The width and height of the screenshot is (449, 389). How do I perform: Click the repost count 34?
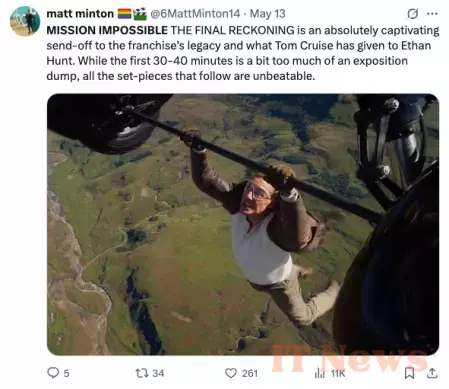click(158, 373)
